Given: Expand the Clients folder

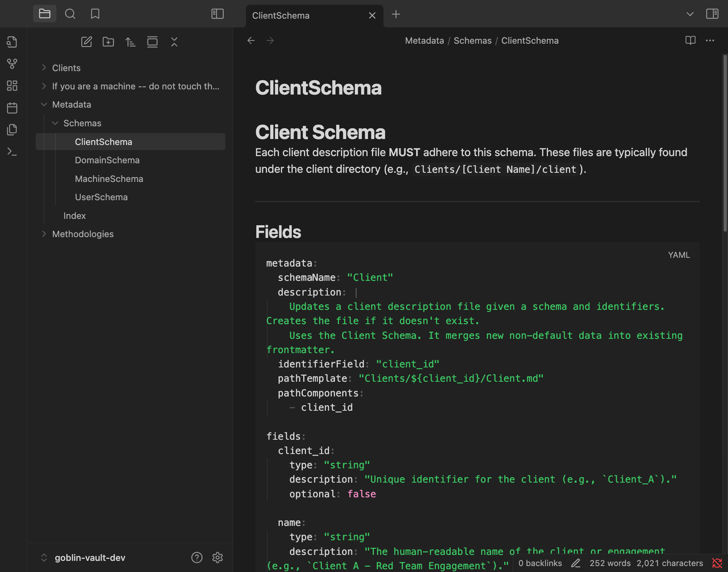Looking at the screenshot, I should [x=66, y=68].
